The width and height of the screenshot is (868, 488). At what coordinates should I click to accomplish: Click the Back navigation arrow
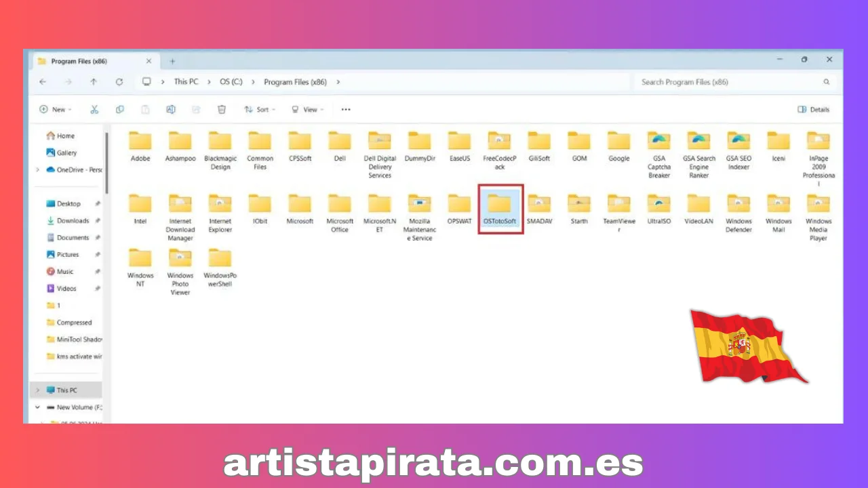tap(43, 82)
